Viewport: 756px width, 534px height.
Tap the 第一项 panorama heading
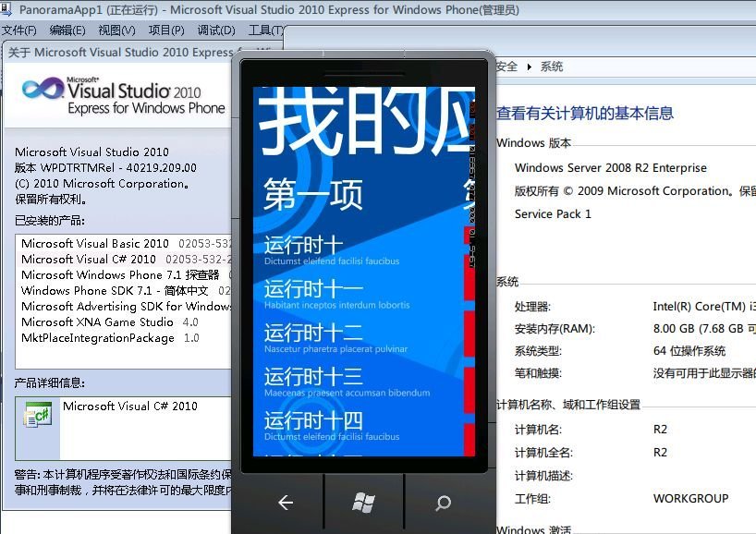click(312, 194)
